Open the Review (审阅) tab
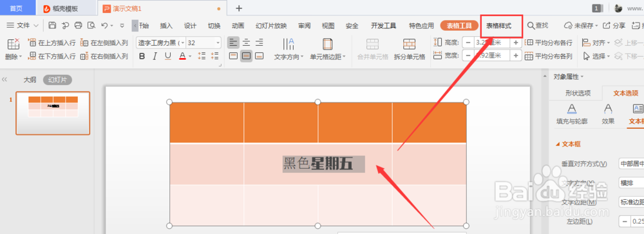The height and width of the screenshot is (234, 644). (x=305, y=26)
